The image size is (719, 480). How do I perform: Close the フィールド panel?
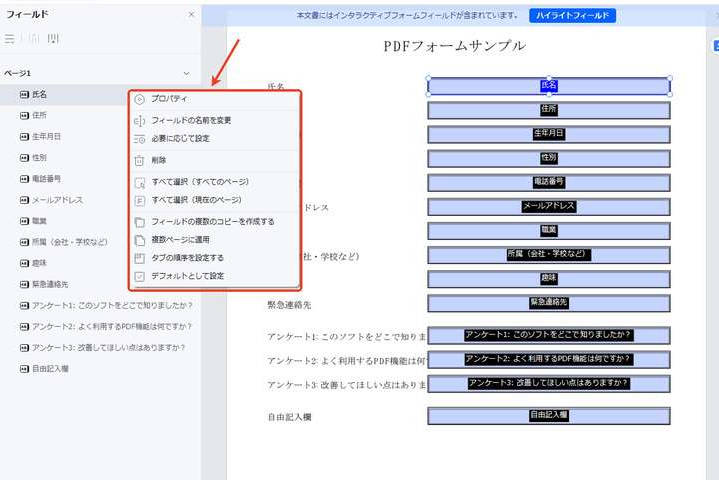pyautogui.click(x=191, y=15)
